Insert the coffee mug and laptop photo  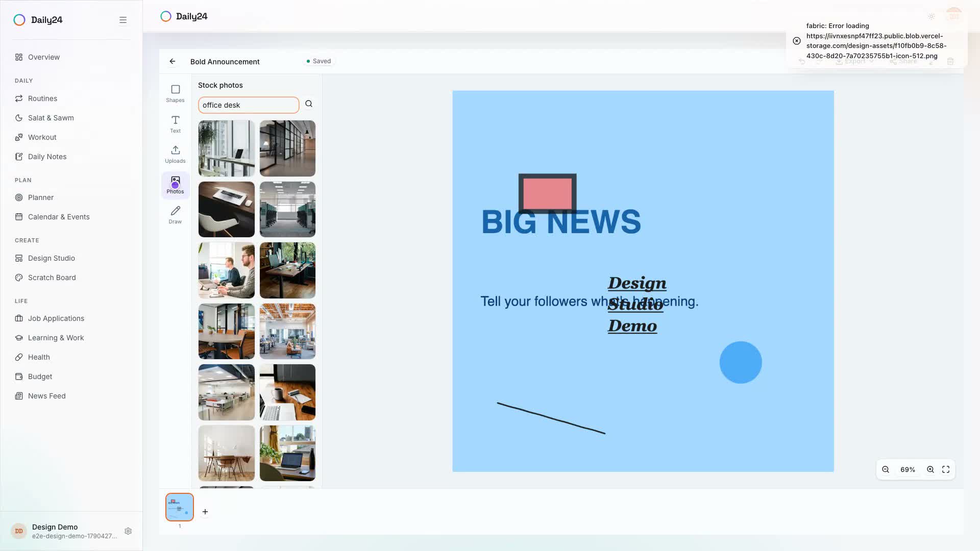(x=287, y=392)
